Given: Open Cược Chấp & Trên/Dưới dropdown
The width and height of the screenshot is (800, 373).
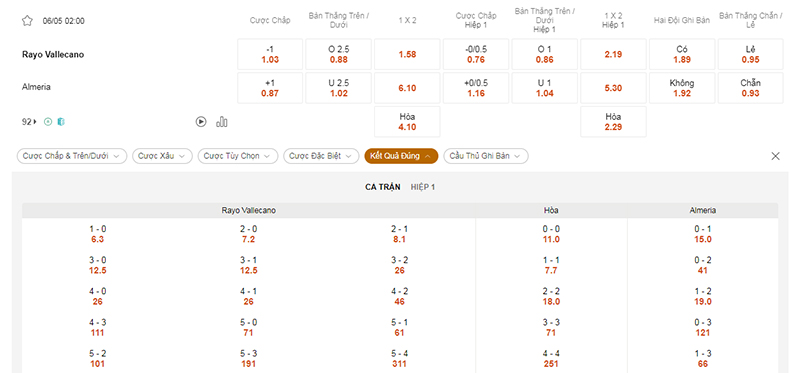Looking at the screenshot, I should tap(72, 156).
